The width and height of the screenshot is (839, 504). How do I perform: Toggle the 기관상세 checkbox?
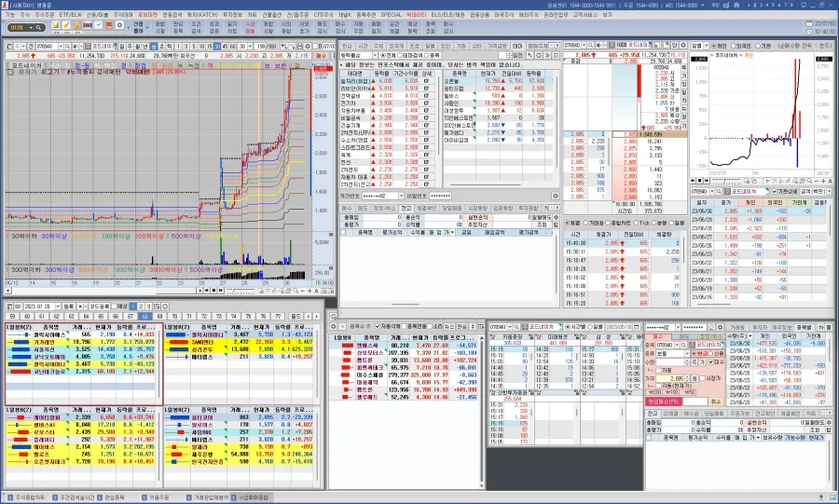point(775,191)
